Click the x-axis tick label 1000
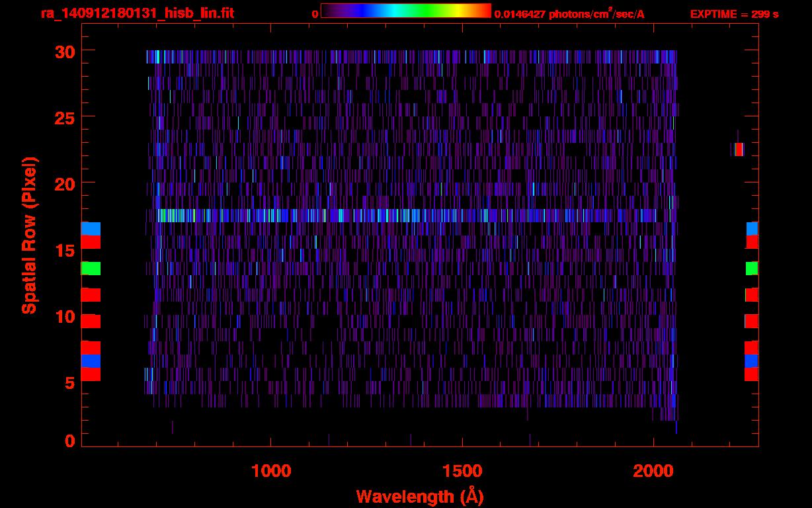Viewport: 812px width, 508px height. [271, 471]
